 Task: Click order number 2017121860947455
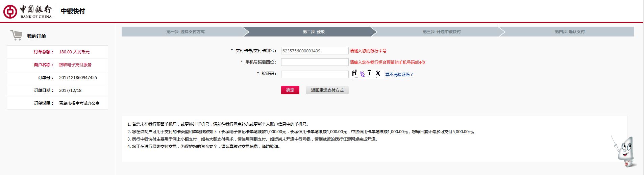pyautogui.click(x=78, y=78)
